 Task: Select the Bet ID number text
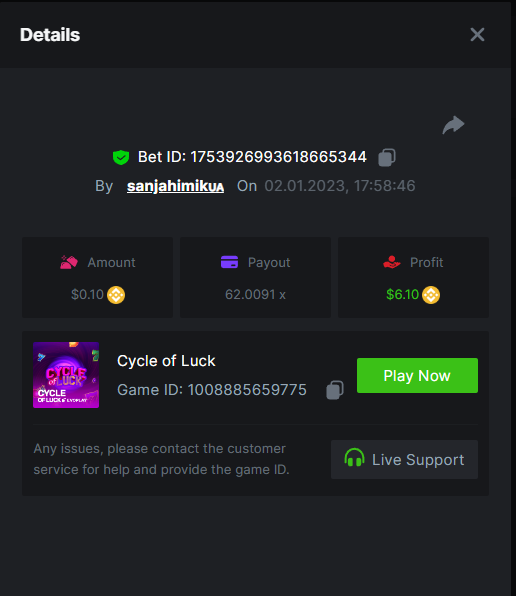(279, 157)
